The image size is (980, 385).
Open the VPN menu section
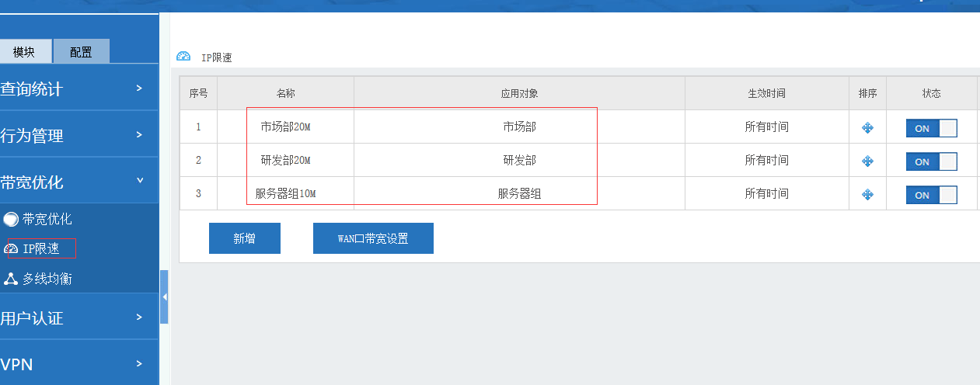pyautogui.click(x=78, y=364)
